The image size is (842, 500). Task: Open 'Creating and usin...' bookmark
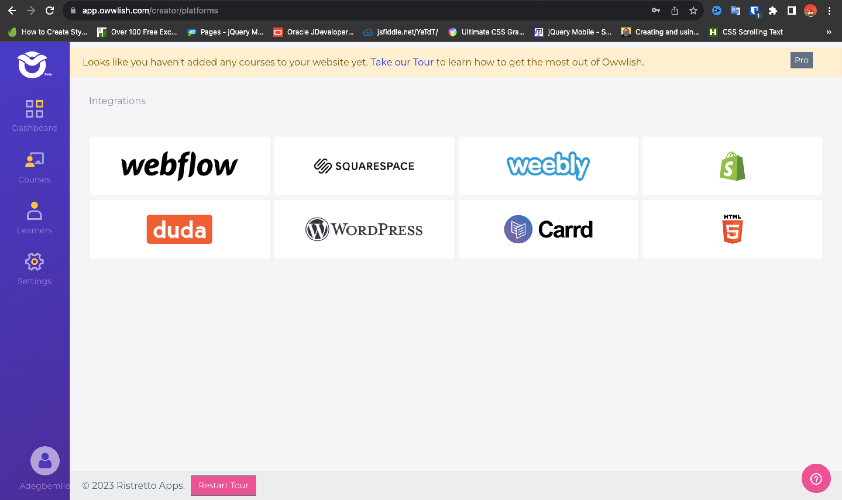[660, 32]
